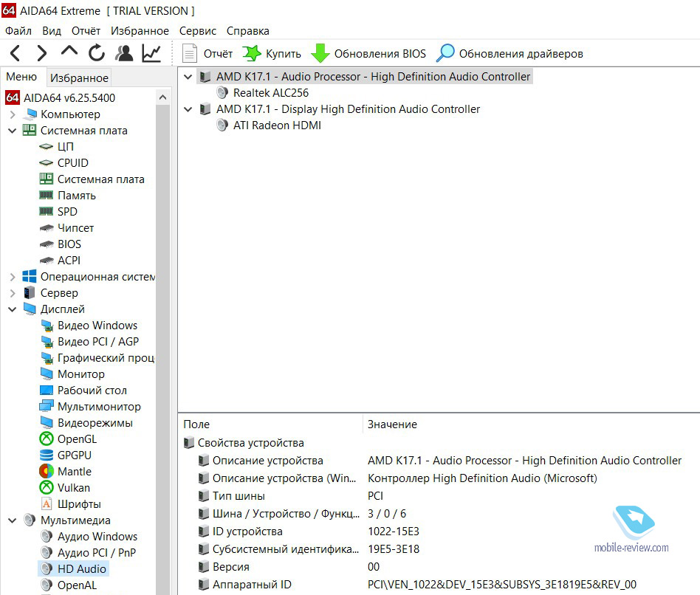Select ЦП in the tree
The height and width of the screenshot is (595, 700).
click(x=57, y=147)
